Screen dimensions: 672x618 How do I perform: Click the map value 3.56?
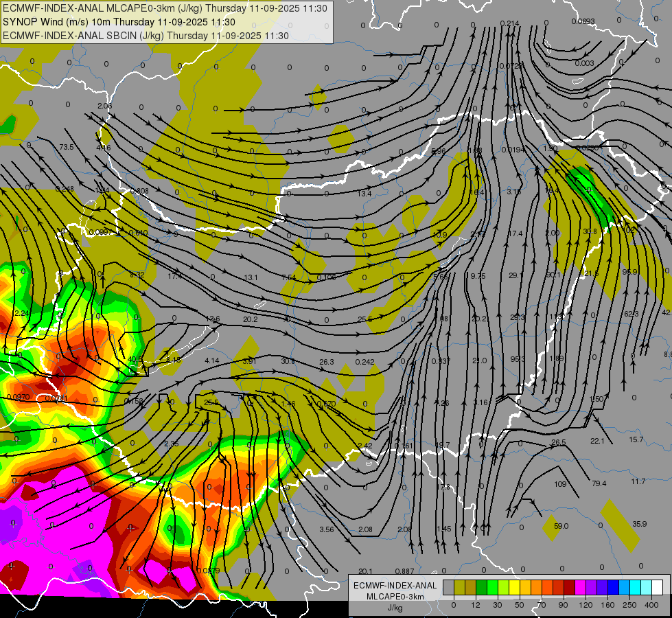click(327, 529)
